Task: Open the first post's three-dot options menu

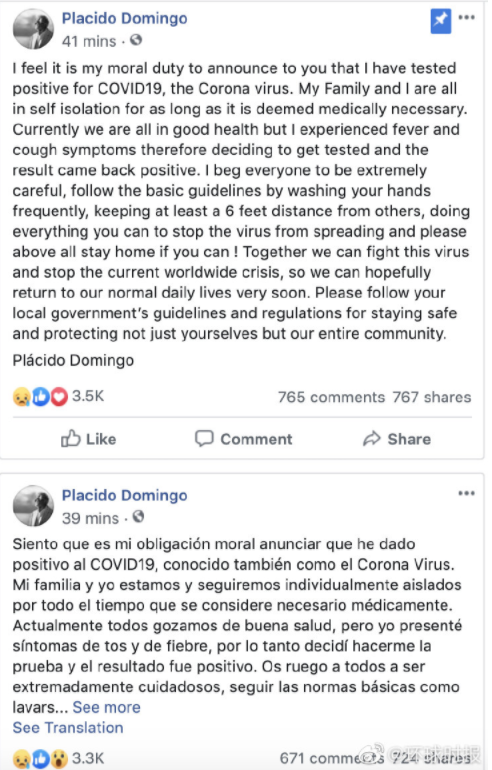Action: (466, 17)
